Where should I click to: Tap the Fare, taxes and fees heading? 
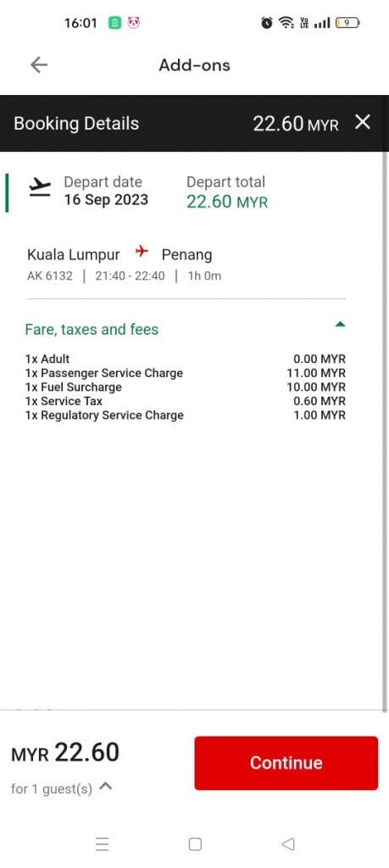click(92, 330)
